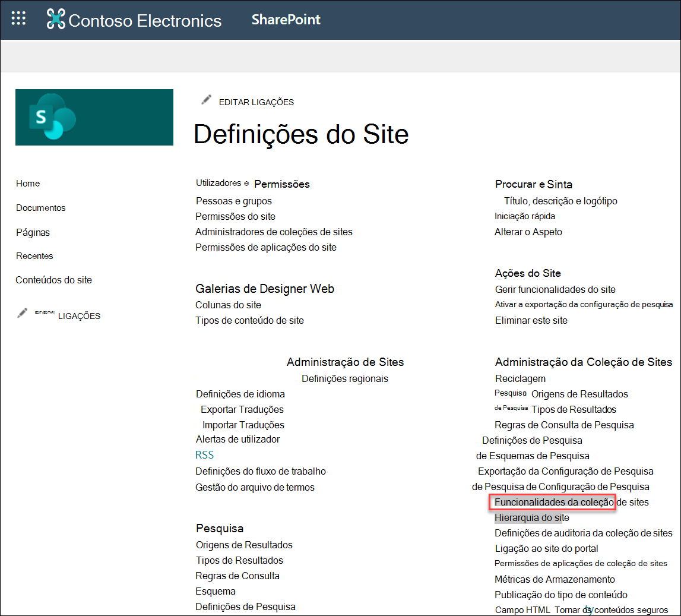Open Definições regionais
This screenshot has width=681, height=616.
pos(345,378)
